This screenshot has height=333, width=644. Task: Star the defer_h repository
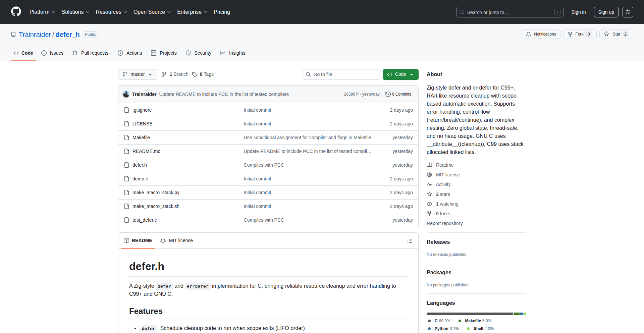[x=616, y=34]
